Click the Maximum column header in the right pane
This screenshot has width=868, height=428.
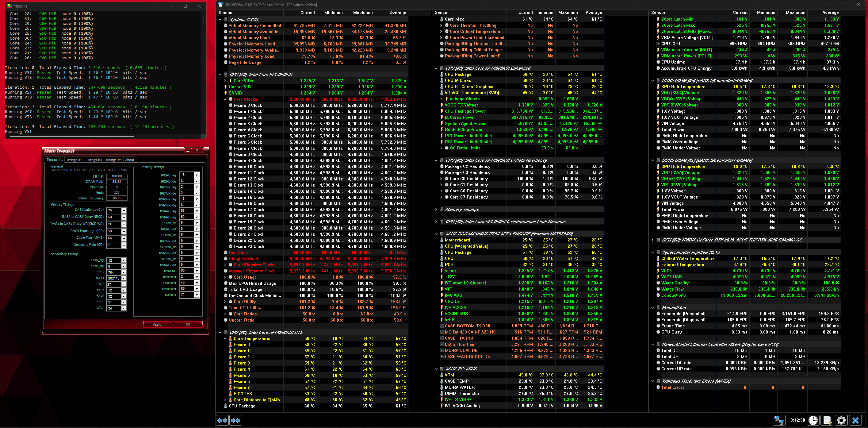pos(793,13)
